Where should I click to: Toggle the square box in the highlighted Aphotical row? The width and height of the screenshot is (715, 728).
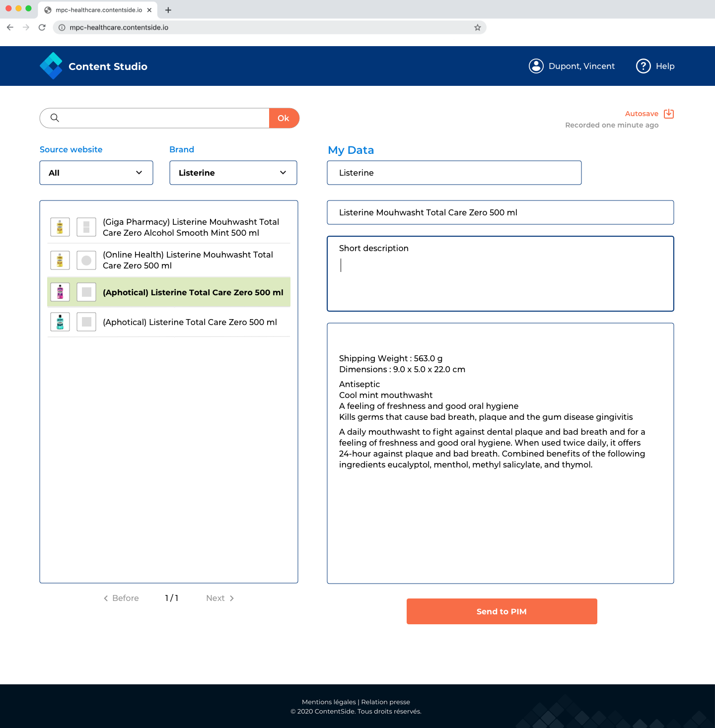86,292
